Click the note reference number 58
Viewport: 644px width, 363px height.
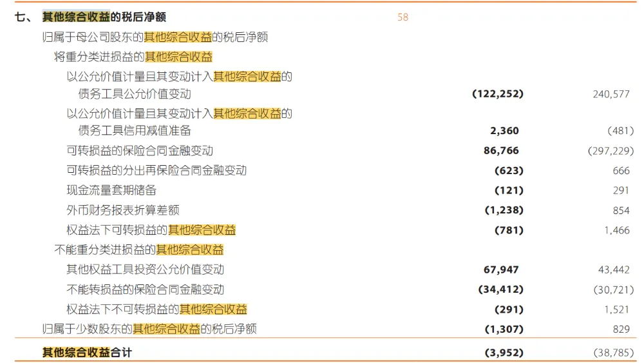tap(402, 17)
